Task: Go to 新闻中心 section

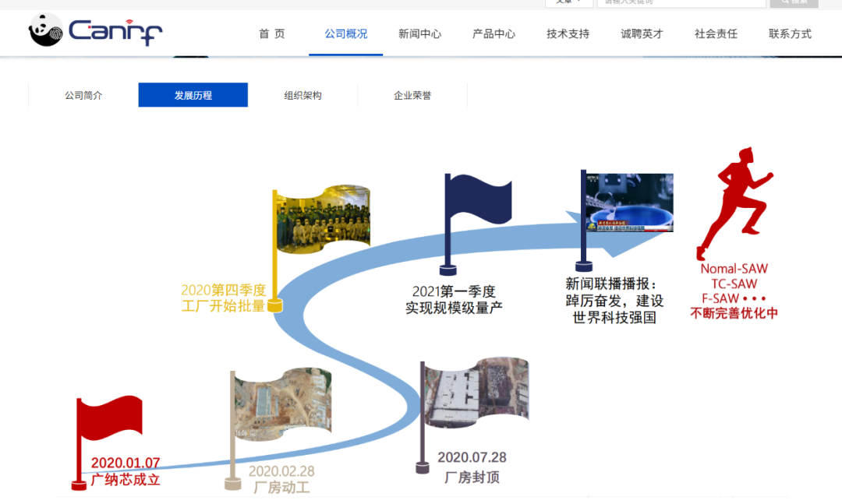Action: point(420,33)
